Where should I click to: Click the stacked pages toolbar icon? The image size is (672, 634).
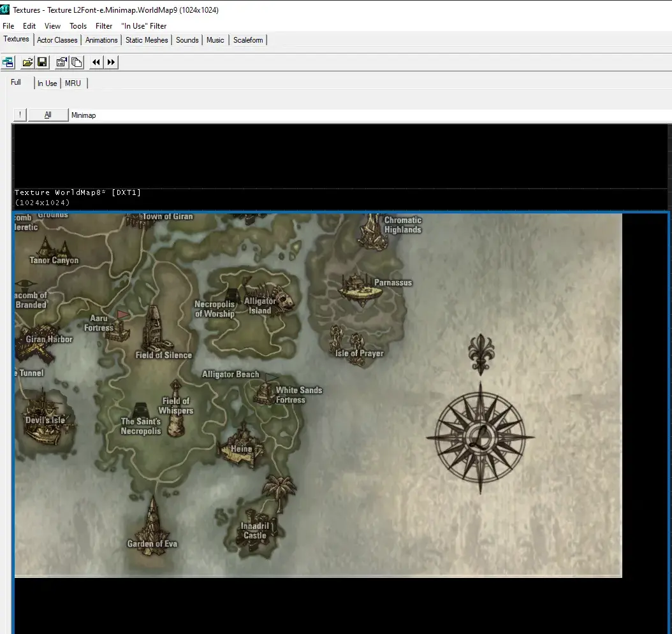77,62
